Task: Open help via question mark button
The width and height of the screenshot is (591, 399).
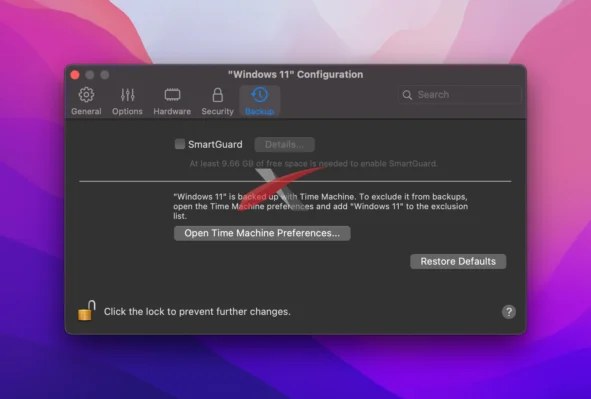Action: pos(509,312)
